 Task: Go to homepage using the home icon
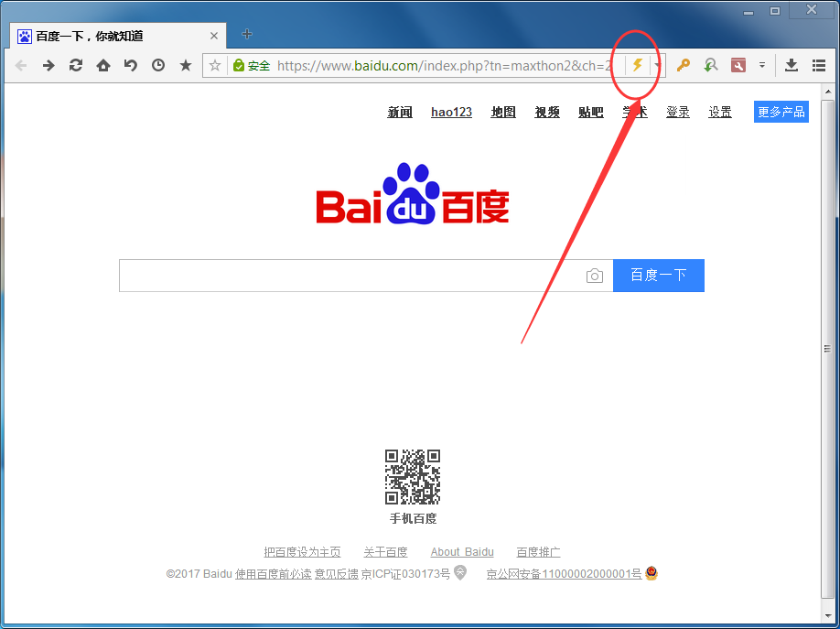point(102,65)
